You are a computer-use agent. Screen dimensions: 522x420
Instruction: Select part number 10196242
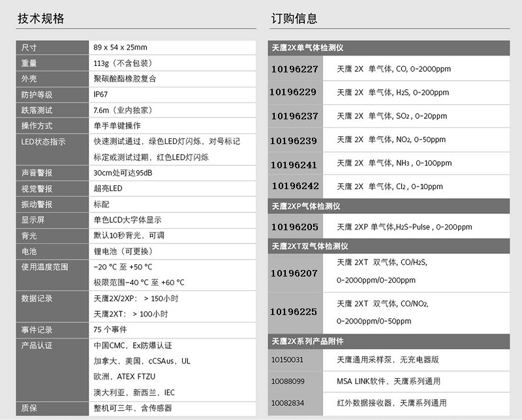(296, 186)
